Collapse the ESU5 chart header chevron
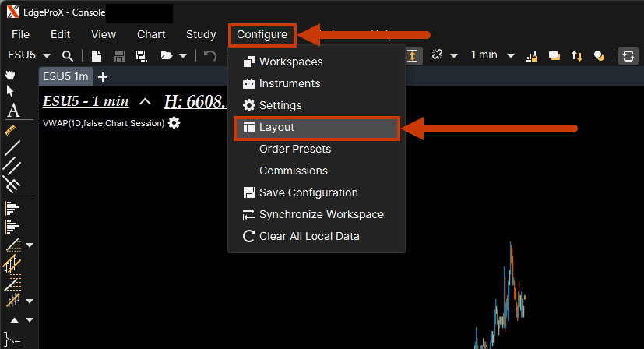Viewport: 644px width, 349px height. pos(145,102)
